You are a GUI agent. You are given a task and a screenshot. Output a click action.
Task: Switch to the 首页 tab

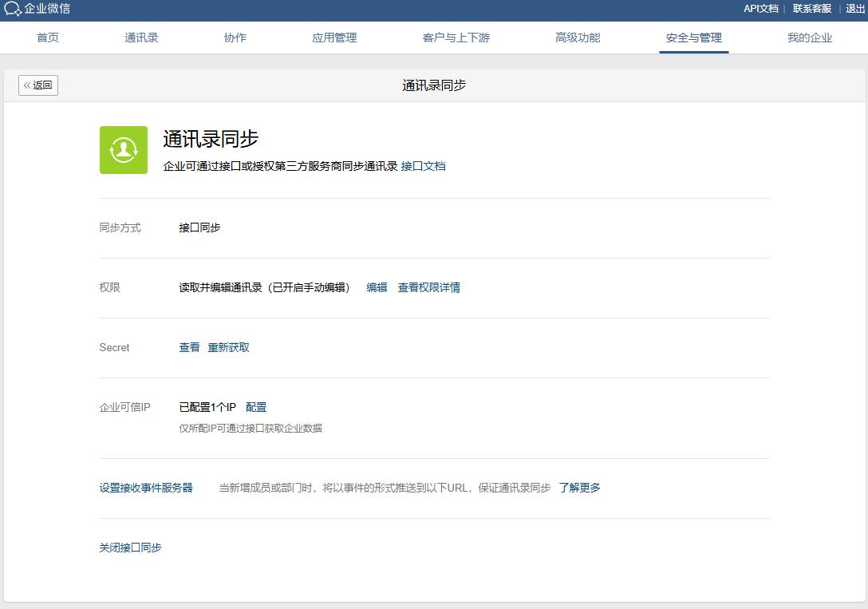[47, 37]
